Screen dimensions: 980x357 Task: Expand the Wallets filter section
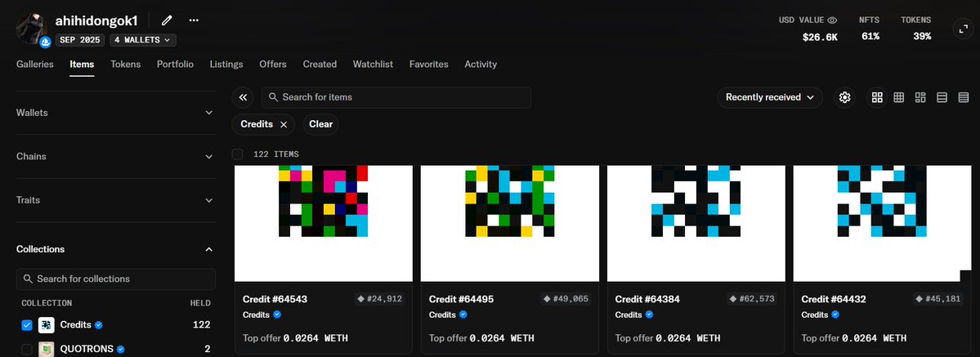tap(115, 113)
